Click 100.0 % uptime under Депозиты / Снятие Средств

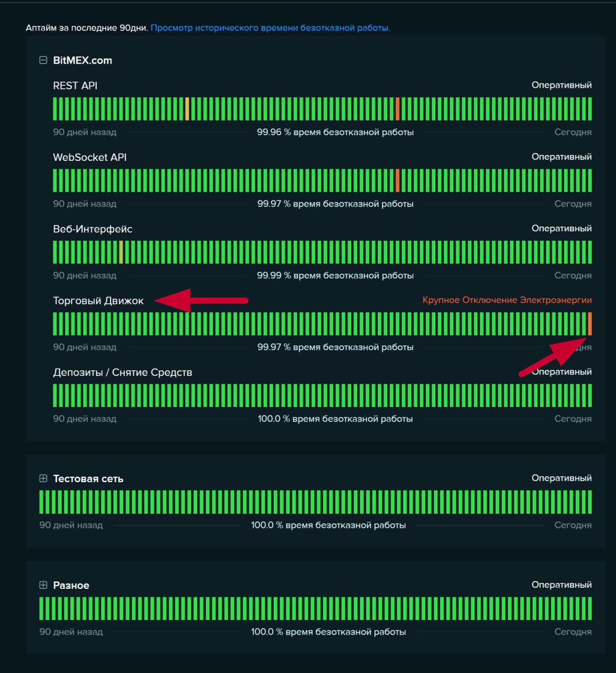pyautogui.click(x=335, y=419)
